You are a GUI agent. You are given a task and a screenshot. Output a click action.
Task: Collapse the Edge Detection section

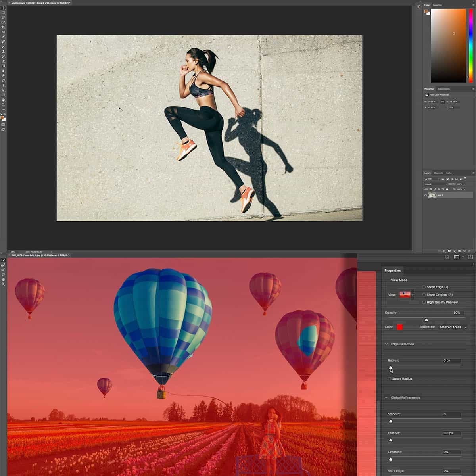(386, 344)
